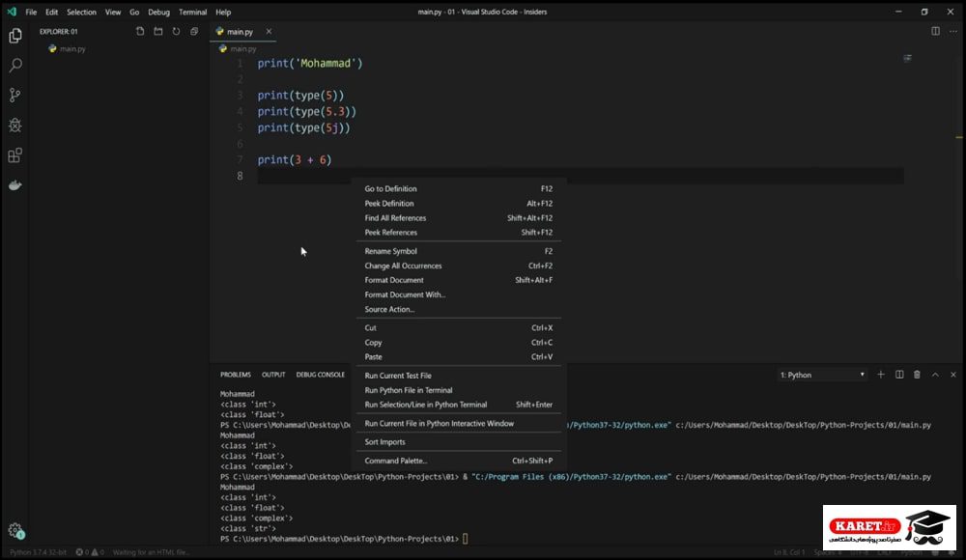Kill terminal with trash icon
966x560 pixels.
coord(917,375)
